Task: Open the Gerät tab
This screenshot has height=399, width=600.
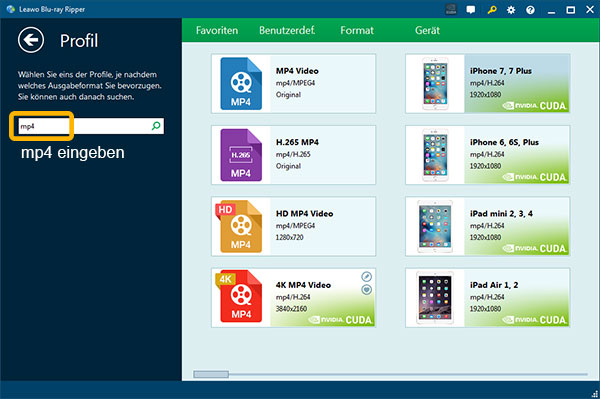Action: point(427,31)
